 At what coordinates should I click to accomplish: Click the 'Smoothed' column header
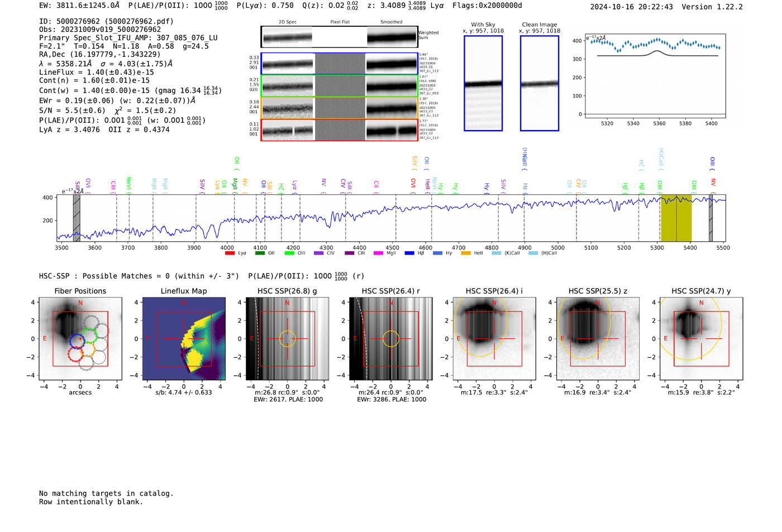coord(392,22)
